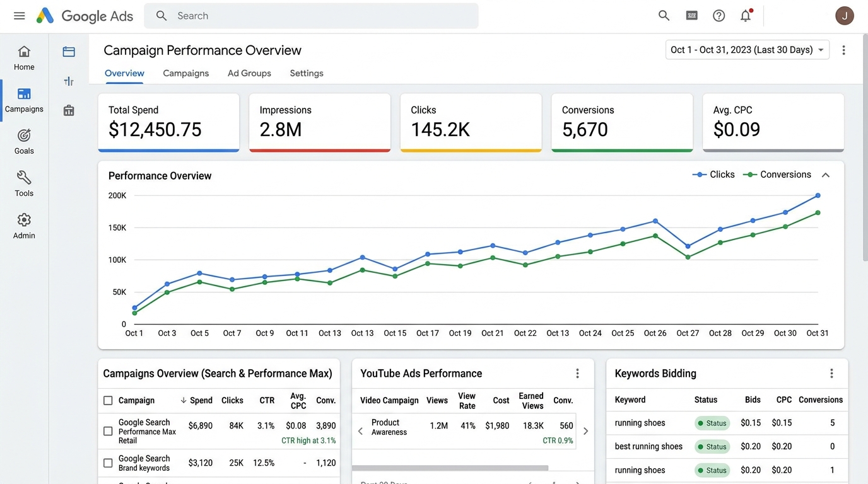Viewport: 868px width, 484px height.
Task: Open Keywords Bidding more options menu
Action: [x=831, y=374]
